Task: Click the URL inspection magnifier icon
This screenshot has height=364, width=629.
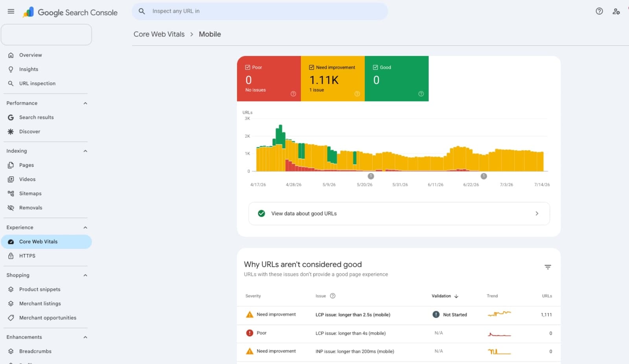Action: click(11, 83)
